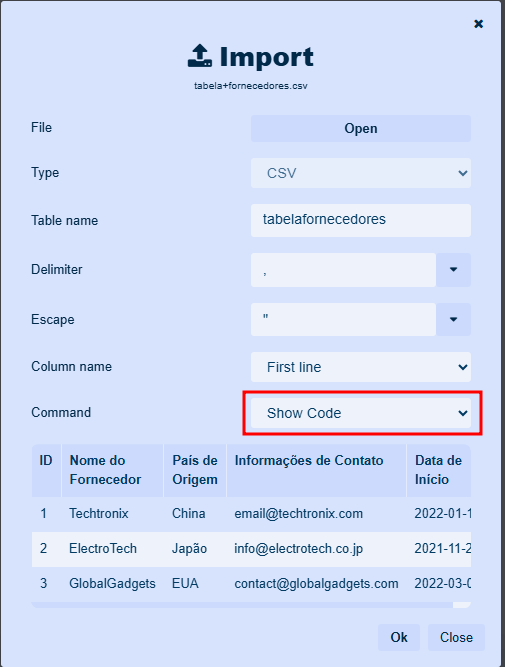505x667 pixels.
Task: Expand the Delimiter options arrow
Action: 453,270
